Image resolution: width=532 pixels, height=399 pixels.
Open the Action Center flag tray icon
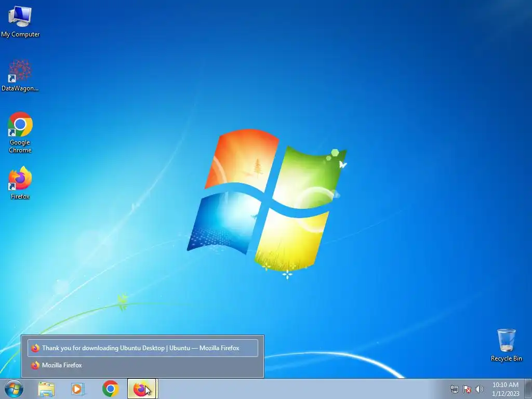(x=467, y=389)
